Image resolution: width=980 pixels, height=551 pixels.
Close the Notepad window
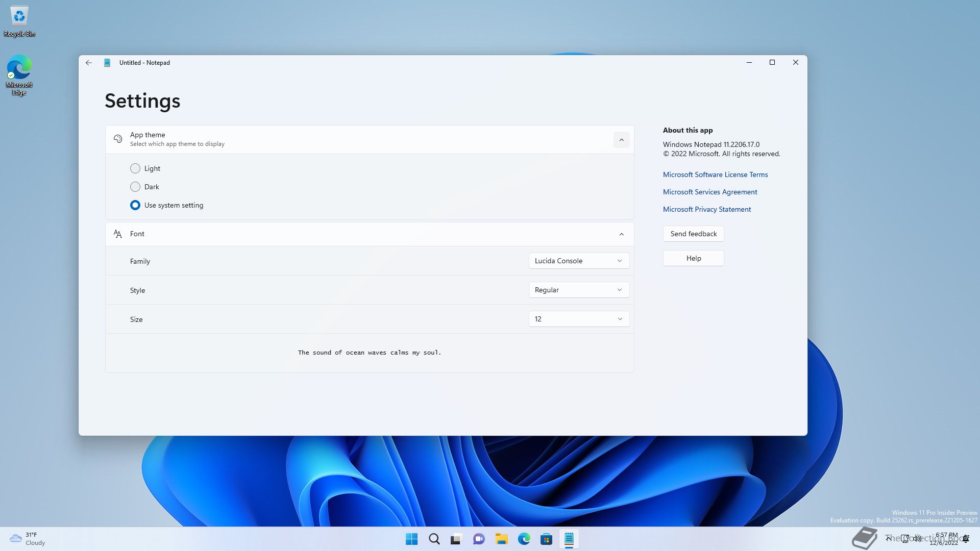(795, 62)
